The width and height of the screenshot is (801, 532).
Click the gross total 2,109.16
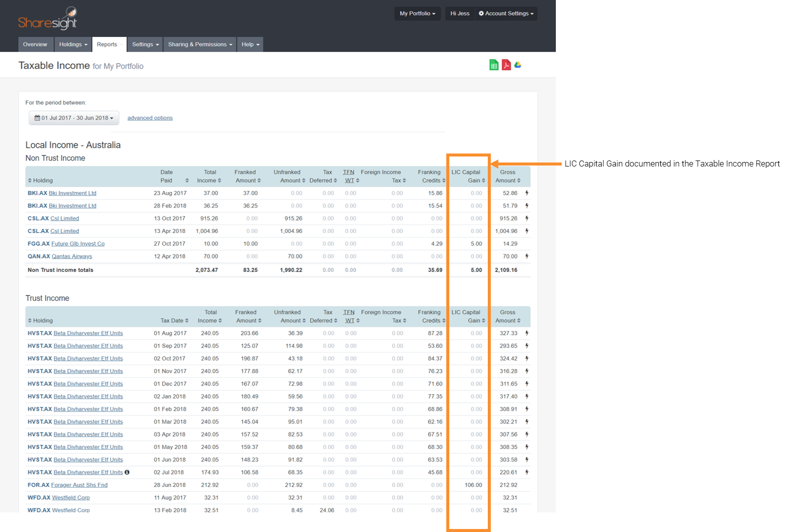click(506, 270)
